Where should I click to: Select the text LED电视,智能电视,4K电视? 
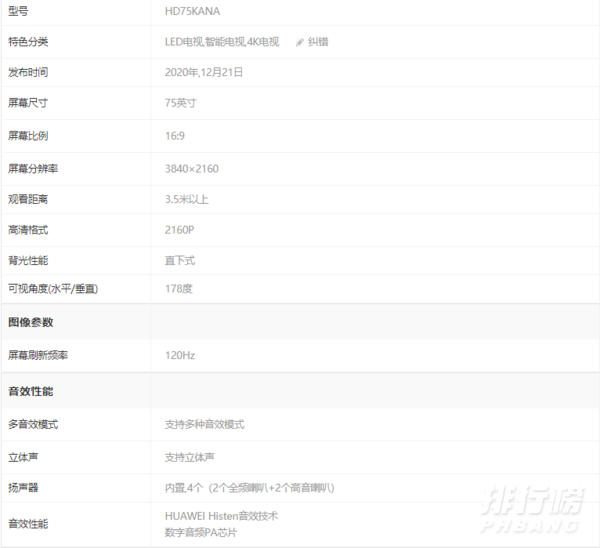pyautogui.click(x=222, y=42)
